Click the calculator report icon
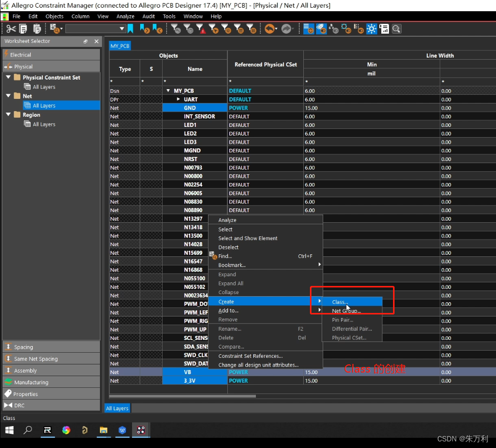The width and height of the screenshot is (496, 448). 384,29
